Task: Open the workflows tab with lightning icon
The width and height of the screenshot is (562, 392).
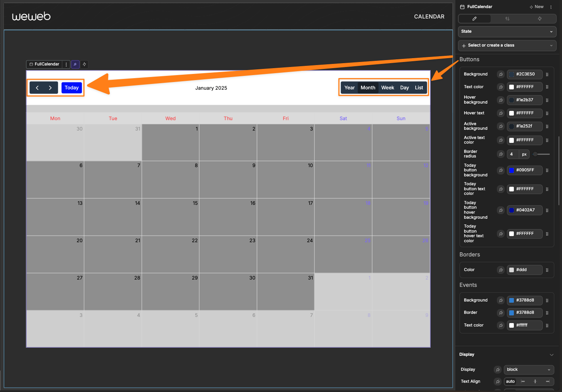Action: click(540, 18)
